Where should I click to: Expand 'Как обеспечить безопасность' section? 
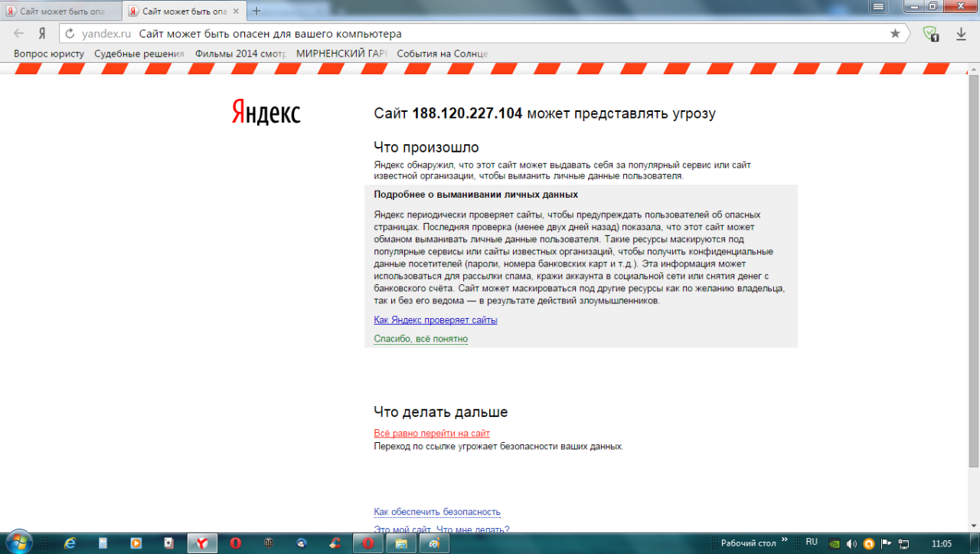click(x=436, y=512)
